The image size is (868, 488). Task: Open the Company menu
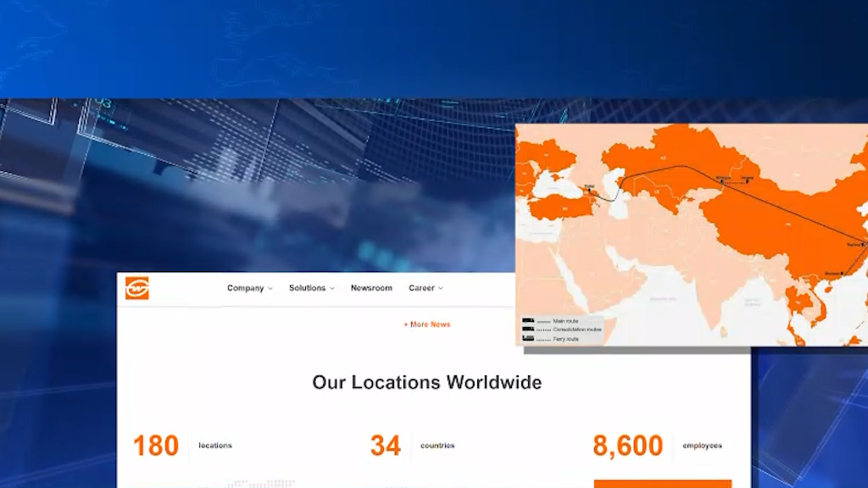click(245, 288)
